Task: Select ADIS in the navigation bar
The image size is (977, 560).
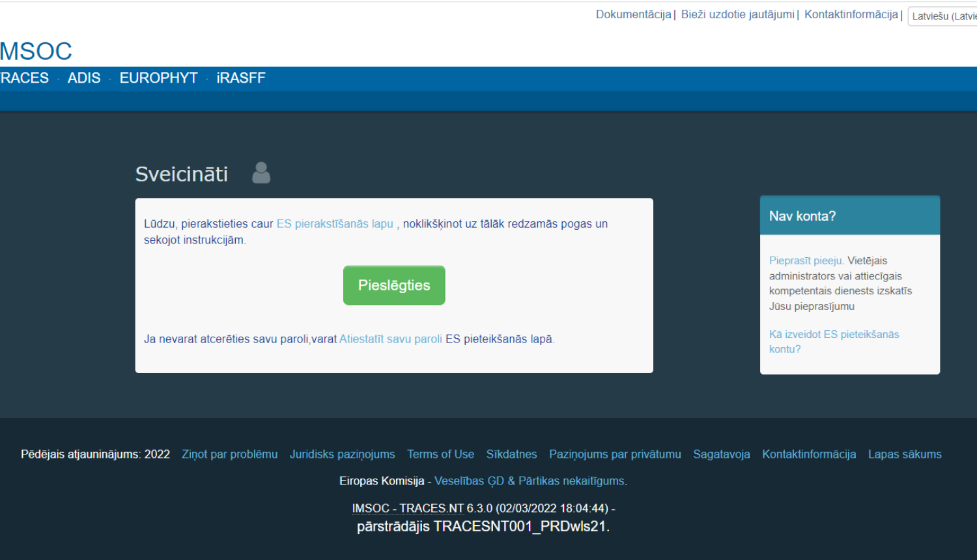Action: [84, 78]
